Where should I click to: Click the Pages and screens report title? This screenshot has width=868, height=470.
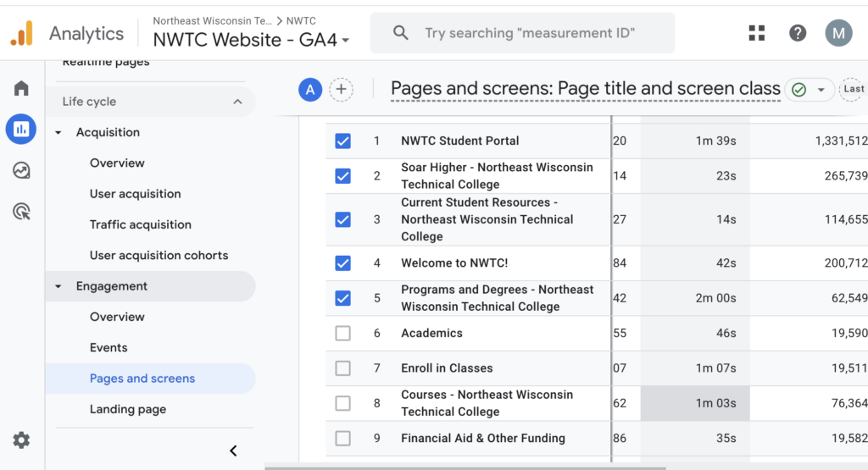tap(585, 88)
